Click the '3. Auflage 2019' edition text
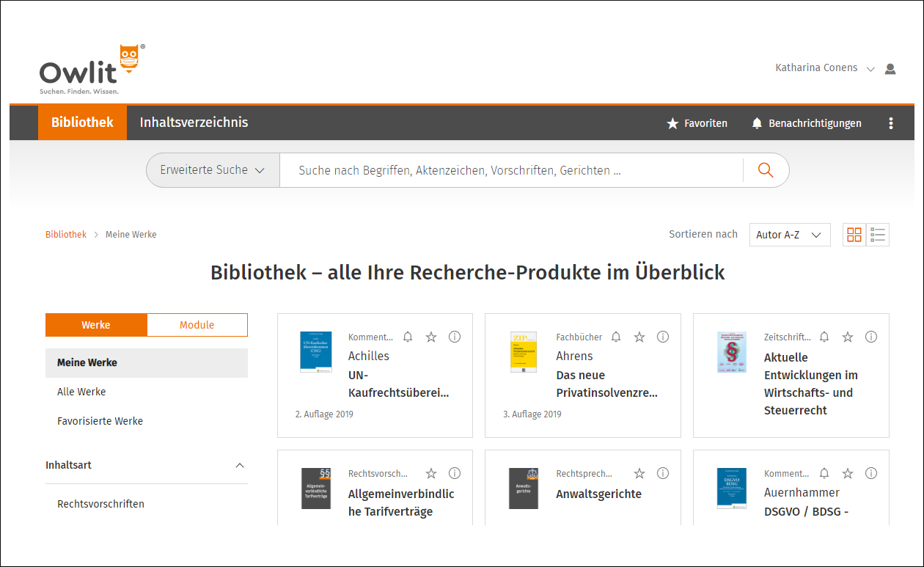924x567 pixels. [x=532, y=414]
